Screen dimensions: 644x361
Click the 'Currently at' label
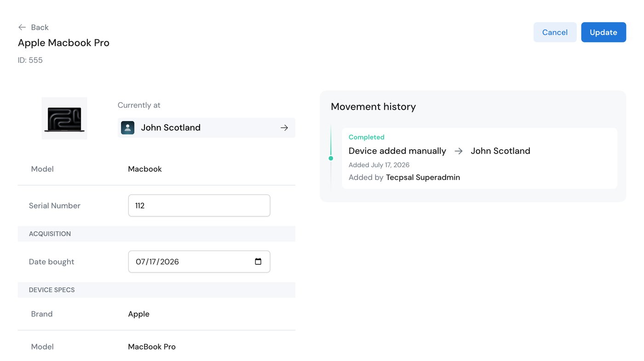[139, 105]
